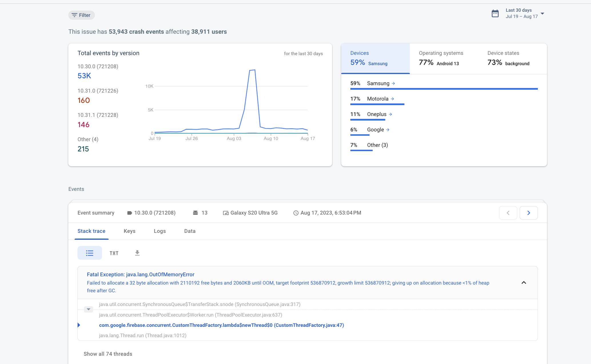Viewport: 591px width, 364px height.
Task: Open the Device states panel
Action: pos(508,58)
